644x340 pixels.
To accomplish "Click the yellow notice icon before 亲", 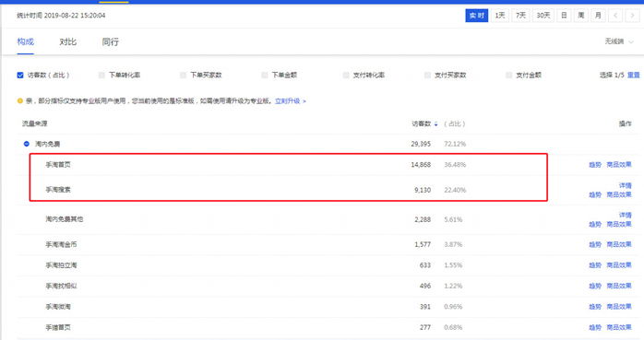I will coord(19,100).
